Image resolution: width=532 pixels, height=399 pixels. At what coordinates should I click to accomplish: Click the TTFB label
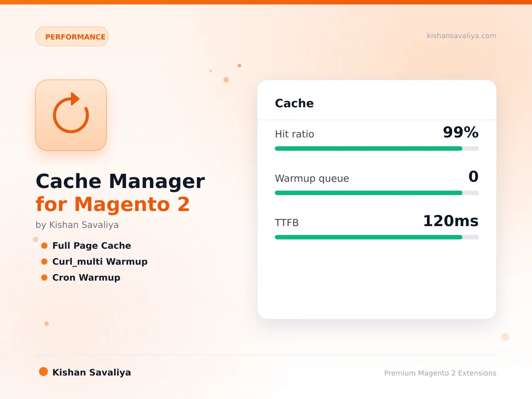click(x=287, y=223)
